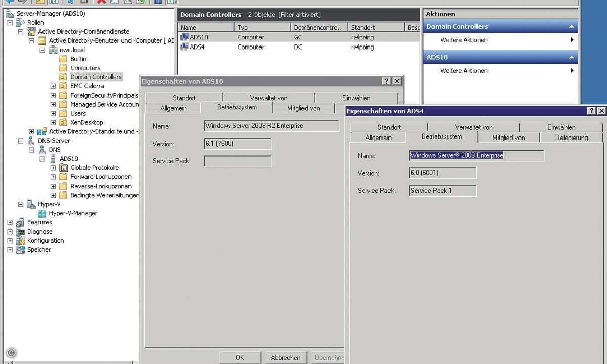Select the Delegierung tab in ADS4 dialog
The height and width of the screenshot is (364, 607).
[571, 137]
